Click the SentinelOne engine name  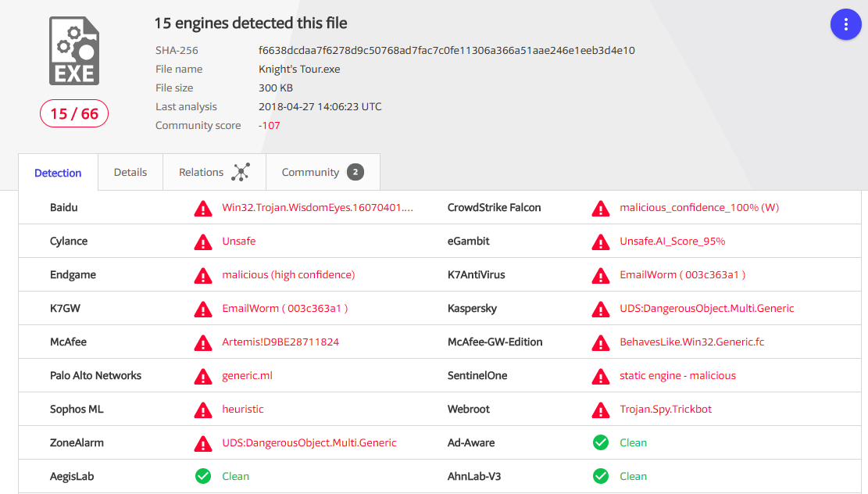click(x=477, y=376)
